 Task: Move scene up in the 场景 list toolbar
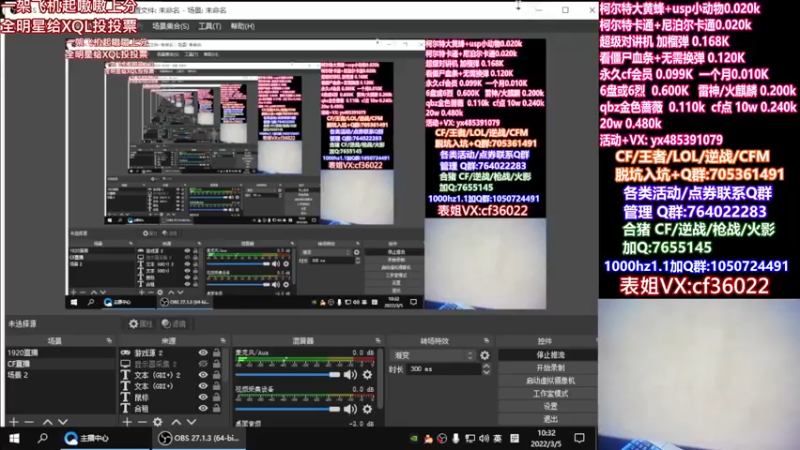[x=47, y=422]
